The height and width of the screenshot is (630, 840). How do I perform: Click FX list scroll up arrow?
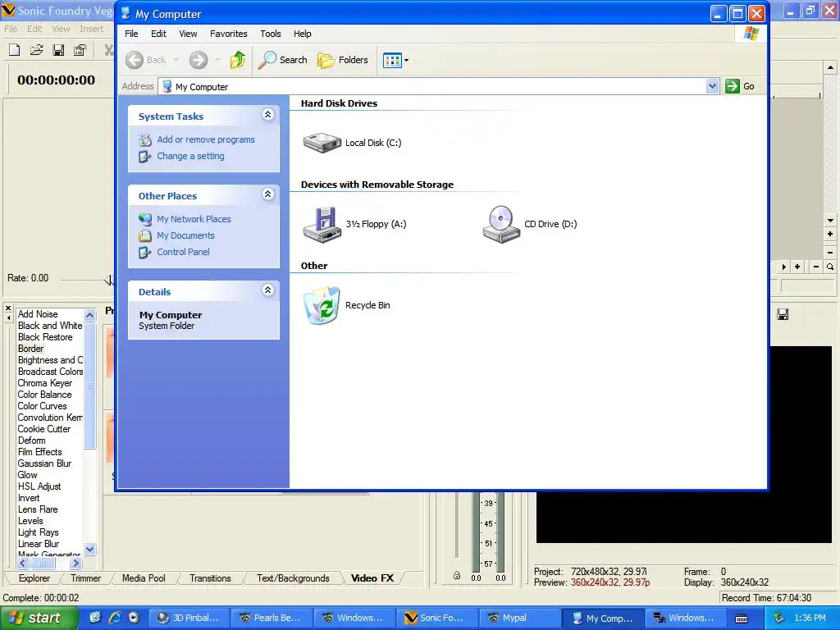pyautogui.click(x=90, y=315)
